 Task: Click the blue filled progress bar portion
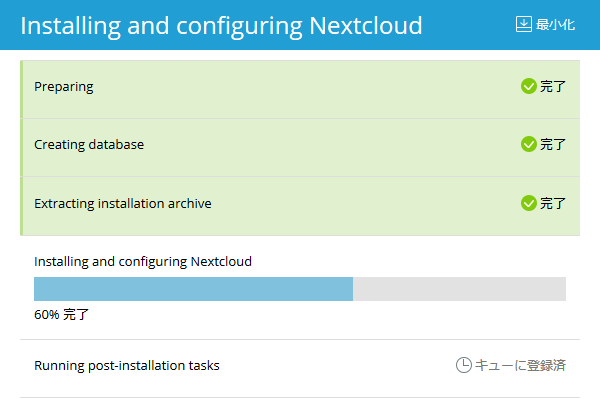pos(193,289)
